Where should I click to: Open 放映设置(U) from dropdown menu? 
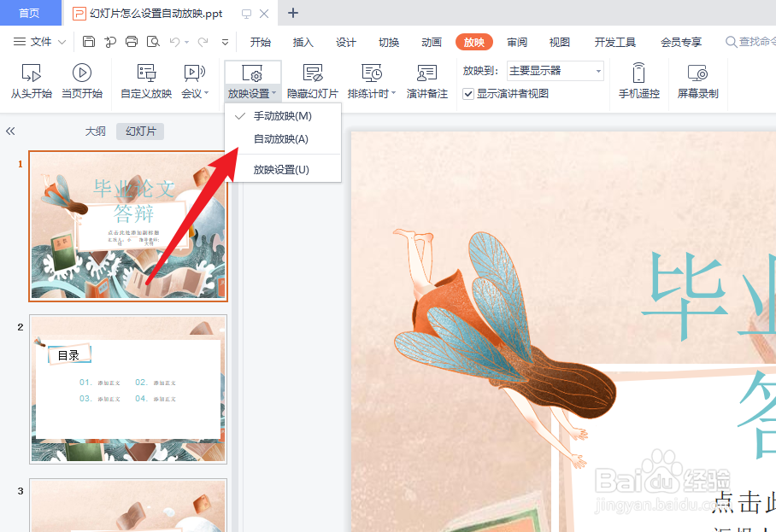(x=283, y=170)
